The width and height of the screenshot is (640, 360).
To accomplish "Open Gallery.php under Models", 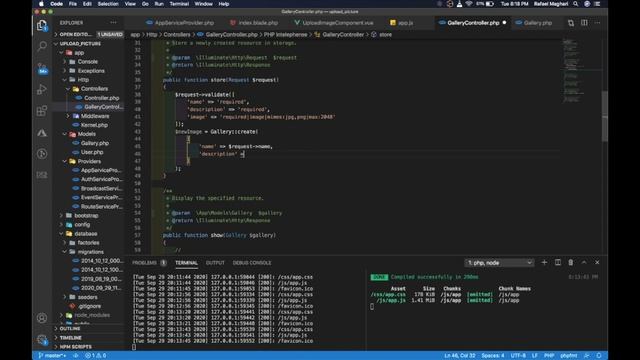I will click(95, 143).
